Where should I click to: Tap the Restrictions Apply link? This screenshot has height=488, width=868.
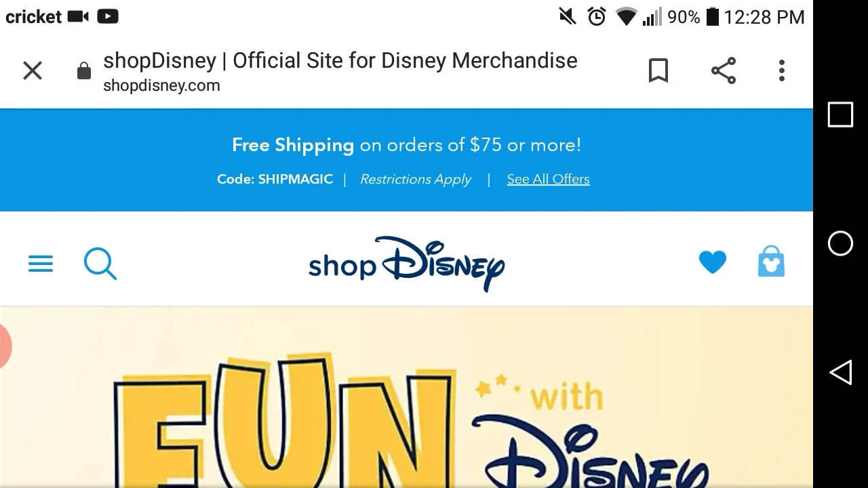pyautogui.click(x=416, y=179)
